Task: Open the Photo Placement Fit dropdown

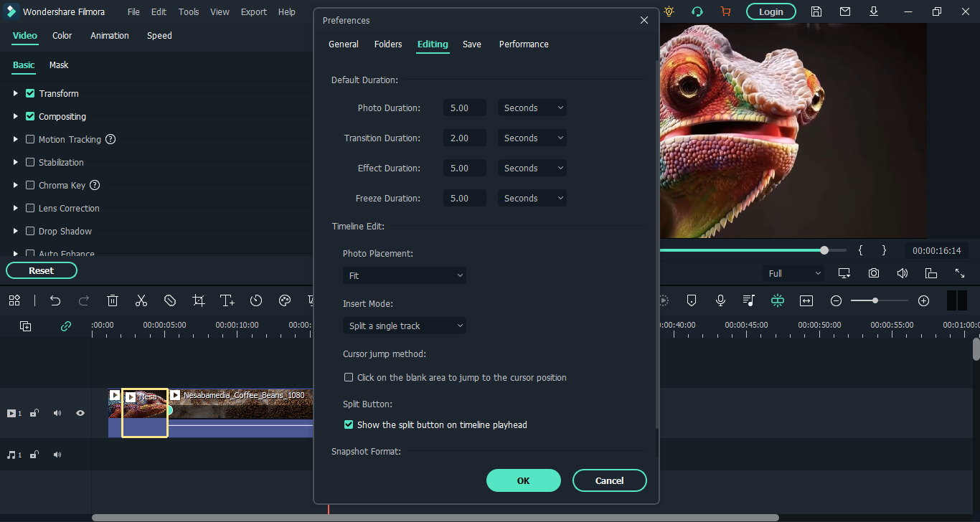Action: pos(405,275)
